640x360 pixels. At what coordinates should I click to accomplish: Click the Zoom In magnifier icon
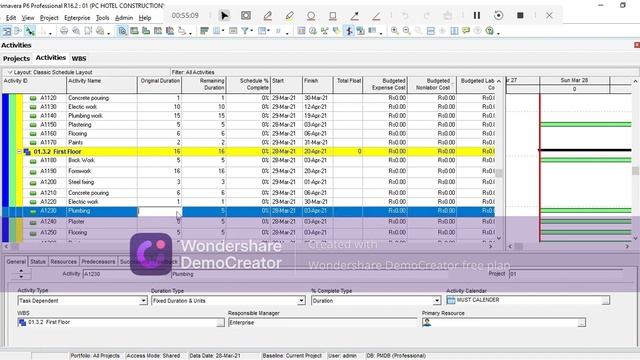coord(395,31)
